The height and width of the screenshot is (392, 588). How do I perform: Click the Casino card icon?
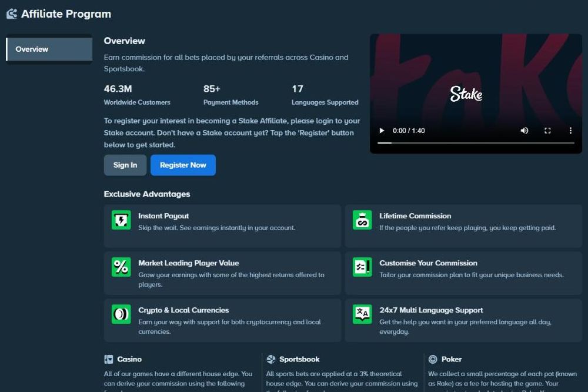click(108, 359)
